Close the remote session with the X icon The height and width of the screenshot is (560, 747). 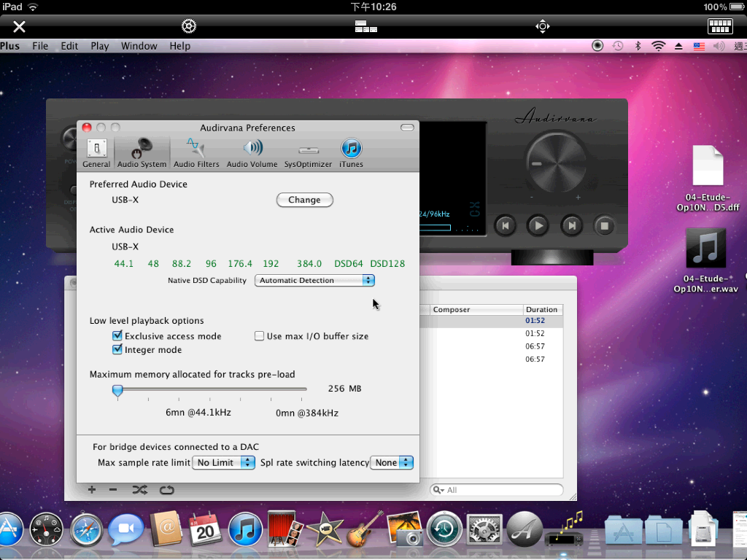(x=19, y=27)
